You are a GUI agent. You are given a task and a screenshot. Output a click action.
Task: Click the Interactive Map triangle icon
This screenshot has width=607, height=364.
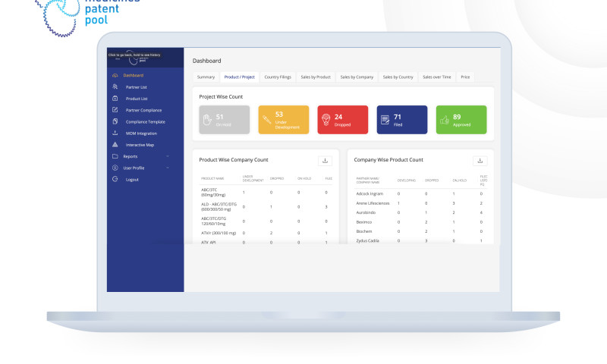point(115,144)
